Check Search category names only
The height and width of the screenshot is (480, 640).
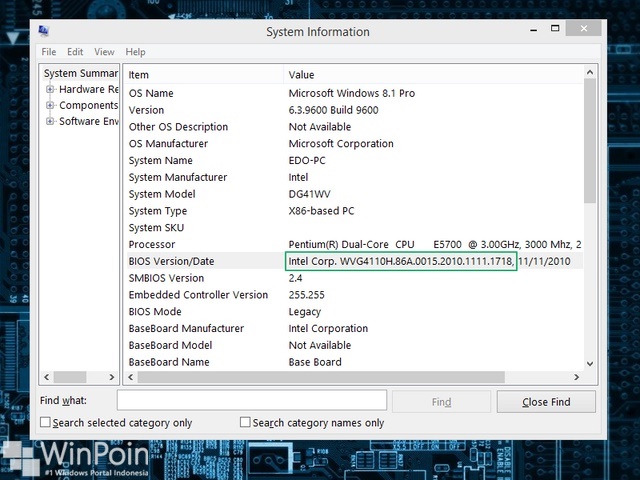[245, 422]
